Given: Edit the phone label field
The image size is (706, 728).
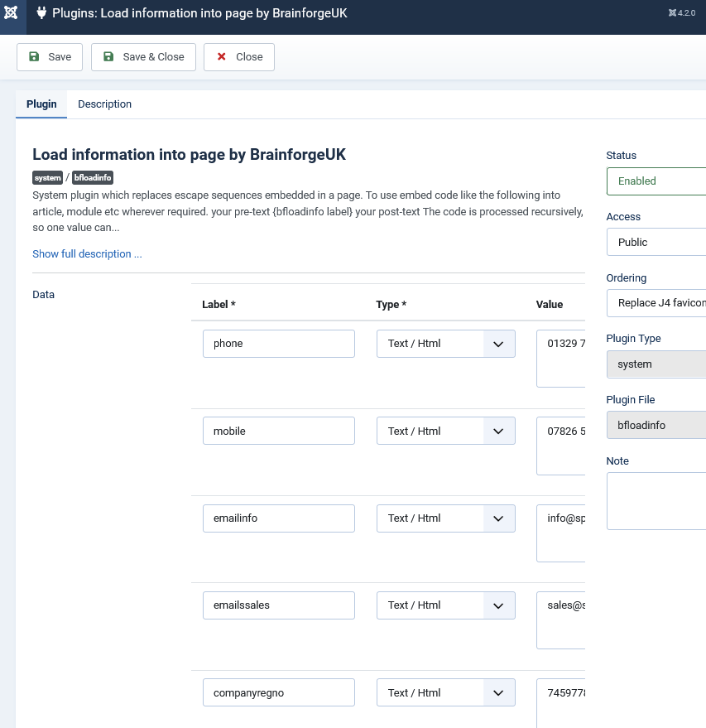Looking at the screenshot, I should tap(279, 344).
